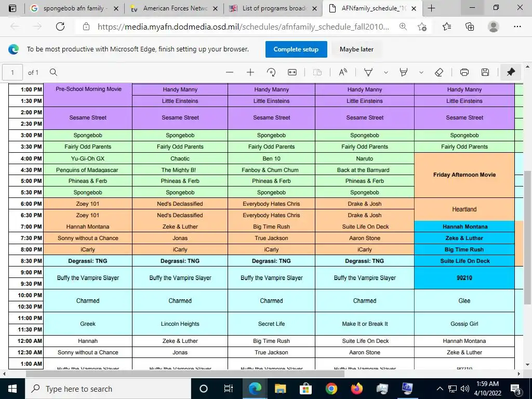The image size is (532, 399).
Task: Open Microsoft Store from taskbar
Action: click(305, 389)
